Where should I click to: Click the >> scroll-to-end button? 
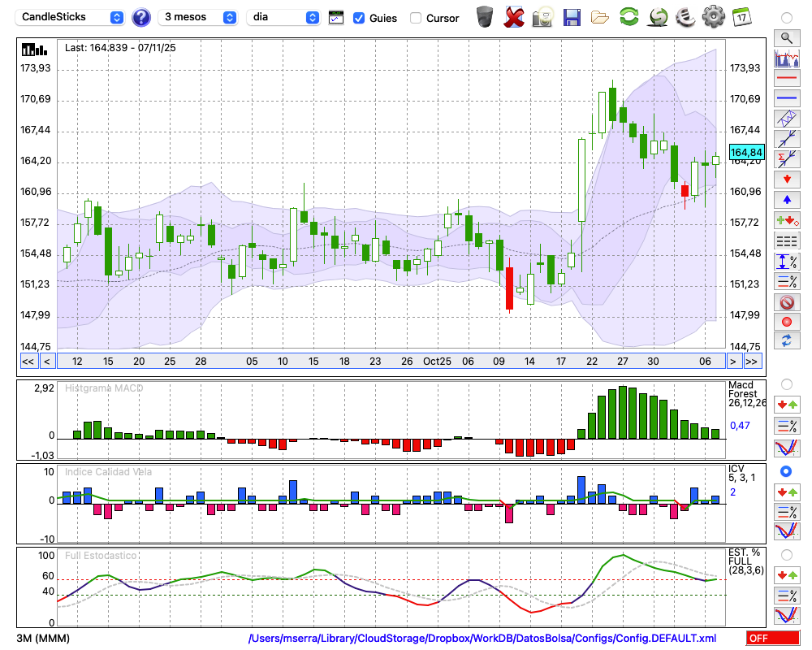point(752,362)
